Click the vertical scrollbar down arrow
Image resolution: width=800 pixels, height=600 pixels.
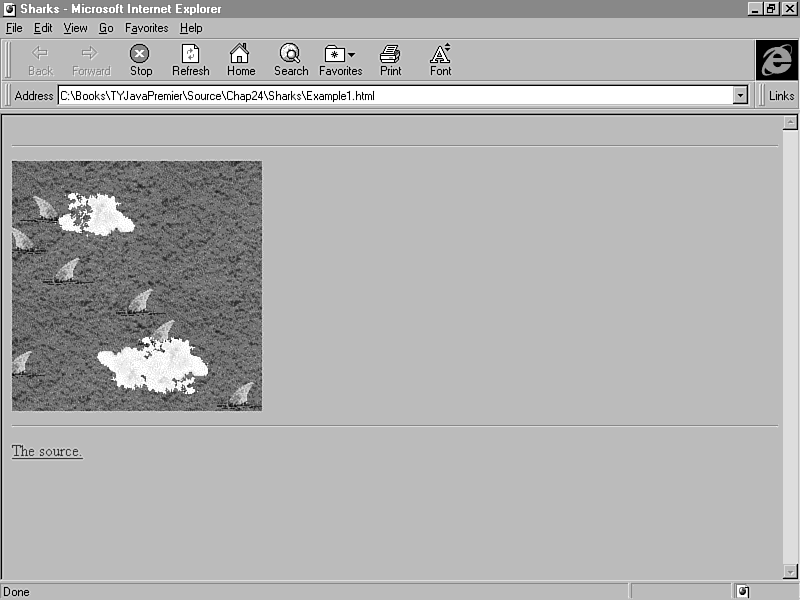click(x=790, y=571)
